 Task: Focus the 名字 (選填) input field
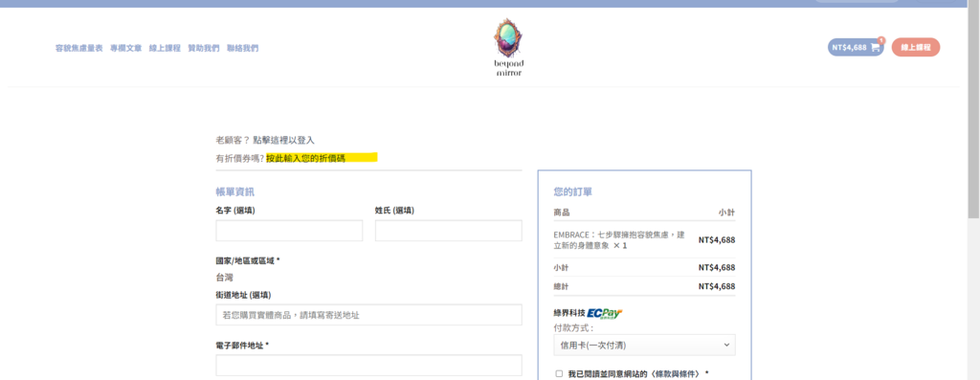pyautogui.click(x=289, y=231)
